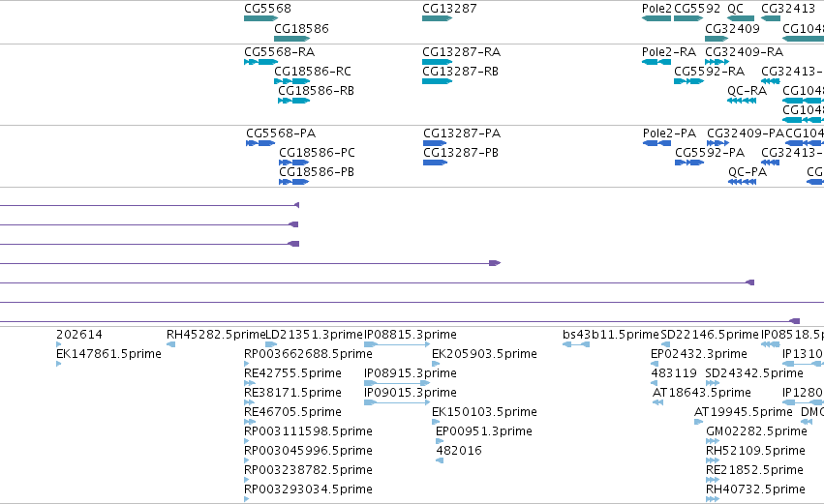The width and height of the screenshot is (824, 504).
Task: Select EST EK147861.5prime
Action: coord(108,354)
